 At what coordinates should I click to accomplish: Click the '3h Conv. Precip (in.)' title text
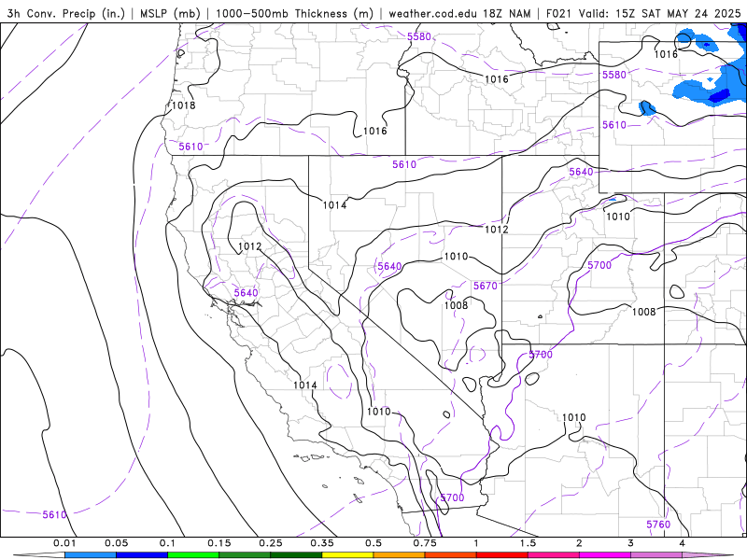click(66, 14)
